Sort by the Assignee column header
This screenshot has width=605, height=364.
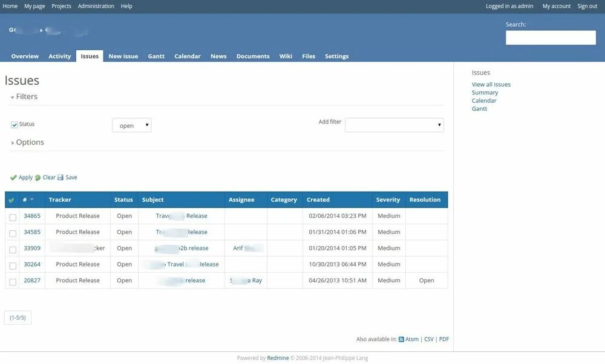(241, 200)
